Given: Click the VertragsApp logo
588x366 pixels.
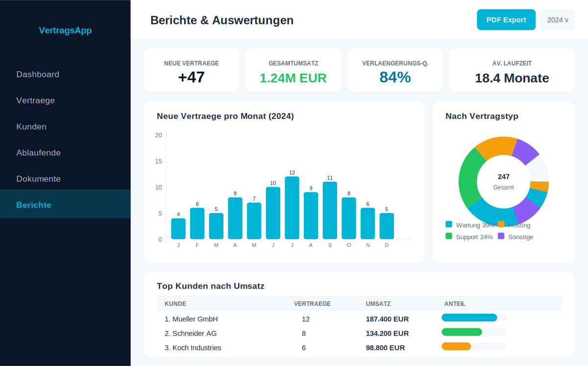Looking at the screenshot, I should 65,30.
